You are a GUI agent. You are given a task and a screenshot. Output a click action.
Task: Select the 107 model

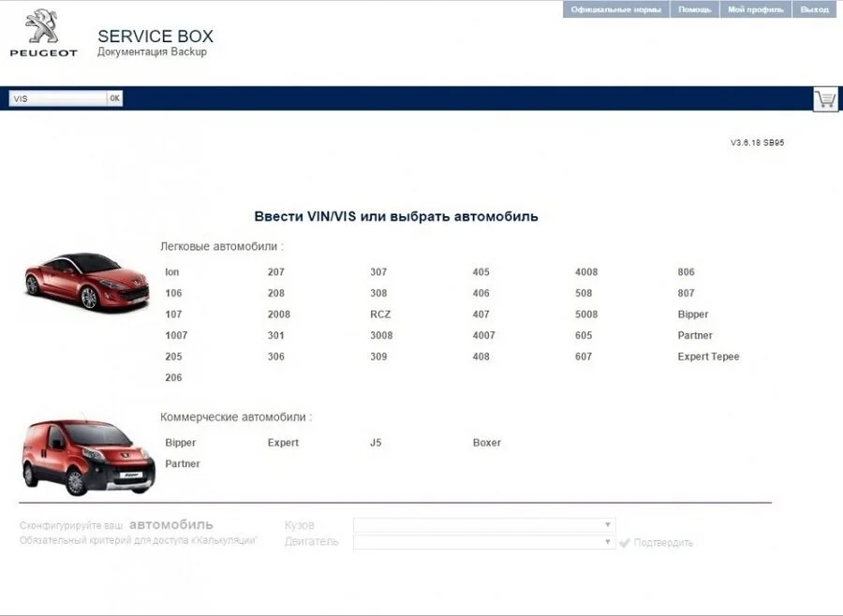tap(173, 314)
